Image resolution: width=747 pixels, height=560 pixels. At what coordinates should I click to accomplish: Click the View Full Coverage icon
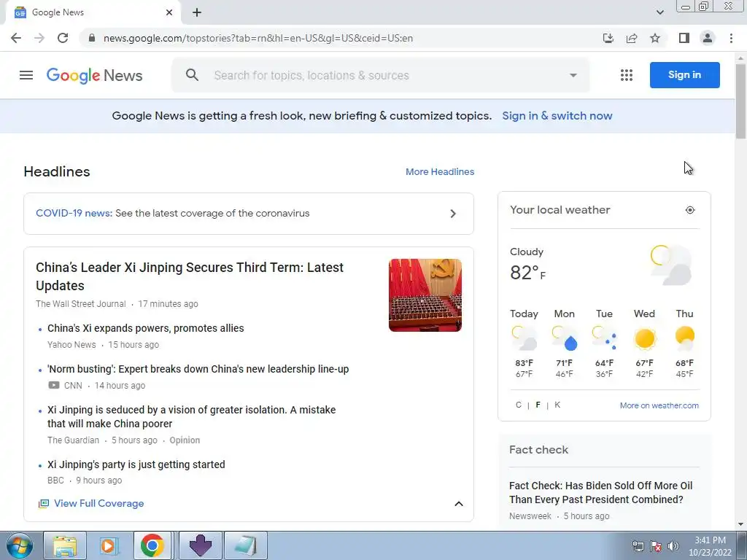pyautogui.click(x=43, y=503)
